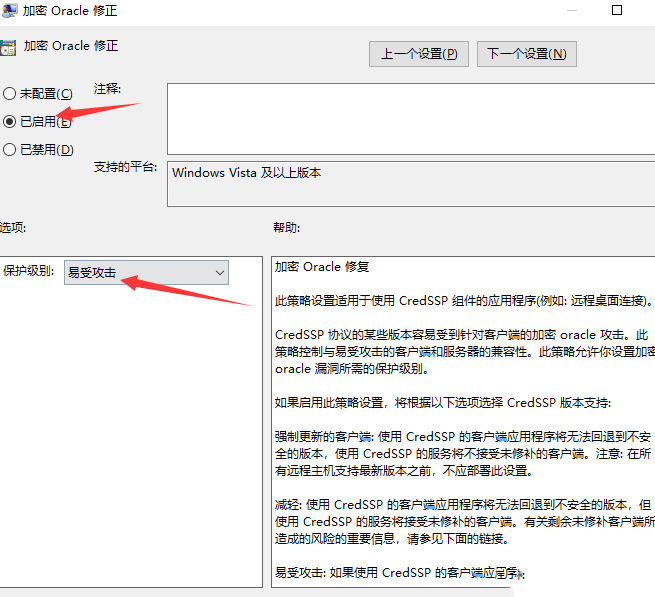Click help line starting 易受攻击: 如果使用 CredSSP
Viewport: 655px width, 597px height.
400,573
